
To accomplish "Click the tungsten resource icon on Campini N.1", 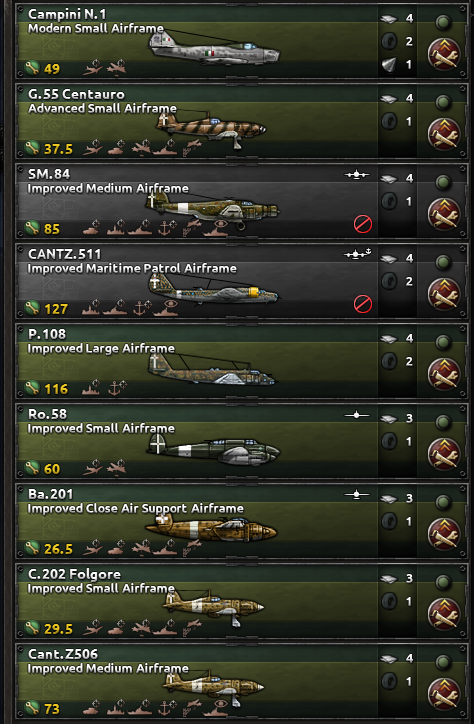I will [x=389, y=65].
